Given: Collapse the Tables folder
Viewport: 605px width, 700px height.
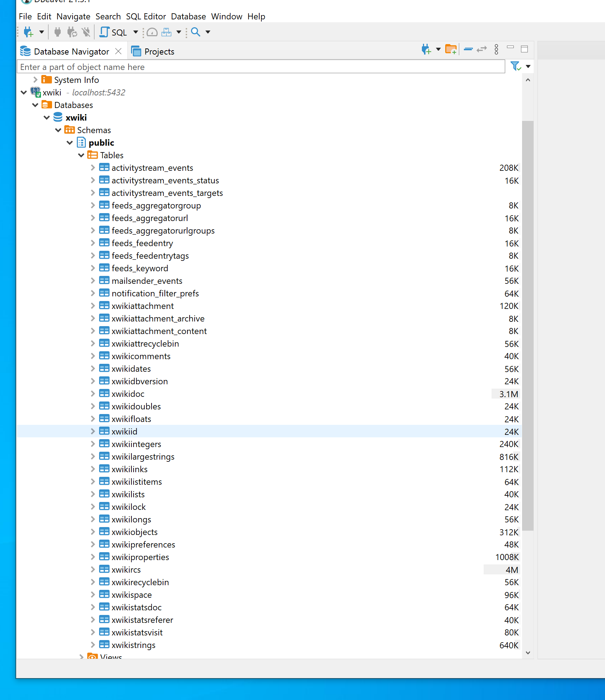Looking at the screenshot, I should click(81, 155).
